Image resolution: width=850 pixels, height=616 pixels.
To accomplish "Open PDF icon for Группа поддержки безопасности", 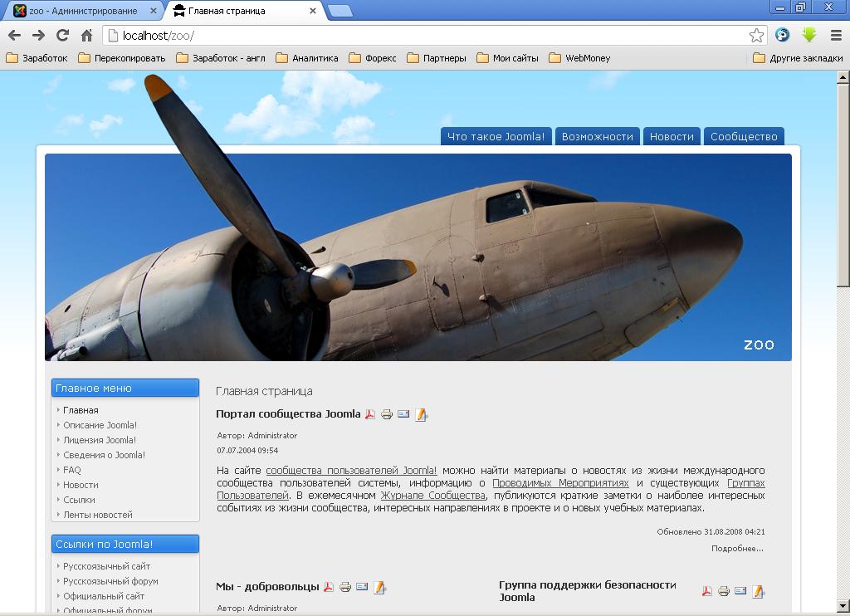I will click(x=707, y=592).
